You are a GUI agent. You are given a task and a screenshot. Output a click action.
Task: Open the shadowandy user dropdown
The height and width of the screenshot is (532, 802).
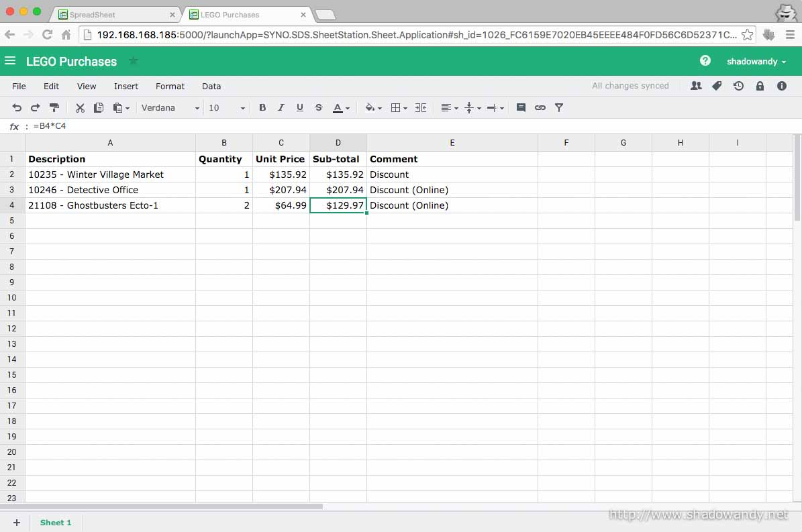tap(756, 61)
